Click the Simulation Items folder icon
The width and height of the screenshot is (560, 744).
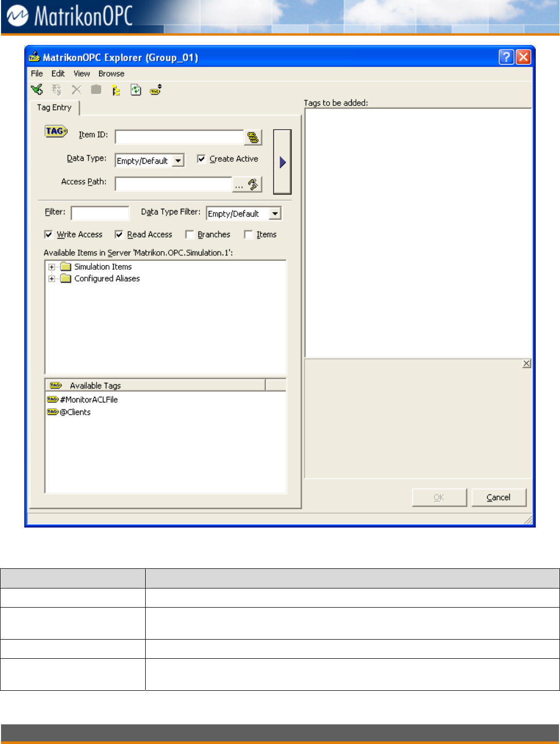[66, 267]
